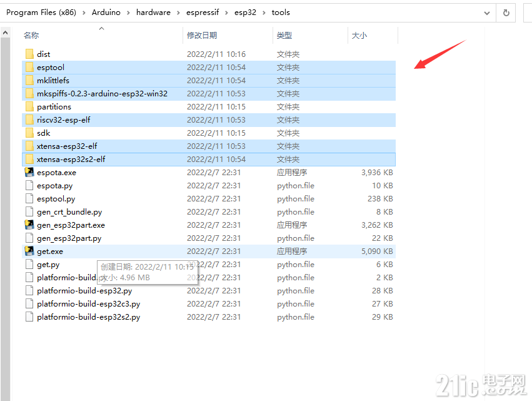This screenshot has height=401, width=532.
Task: Go to hardware breadcrumb
Action: 153,13
